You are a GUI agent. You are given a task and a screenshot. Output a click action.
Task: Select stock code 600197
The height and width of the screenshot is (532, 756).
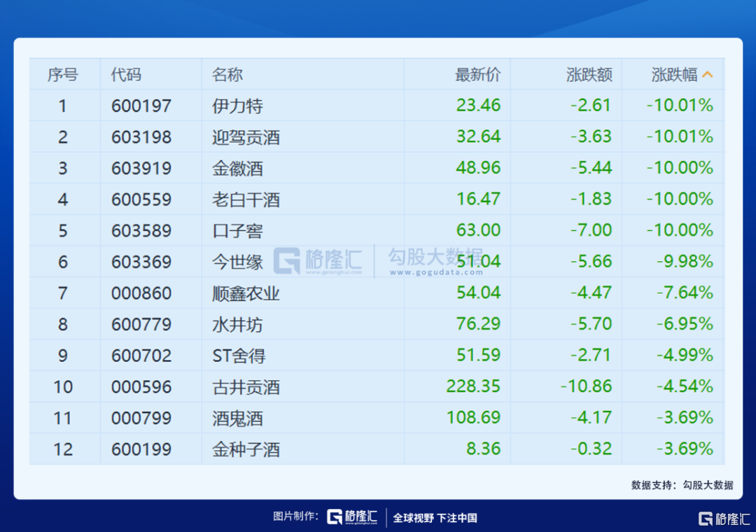(x=141, y=106)
